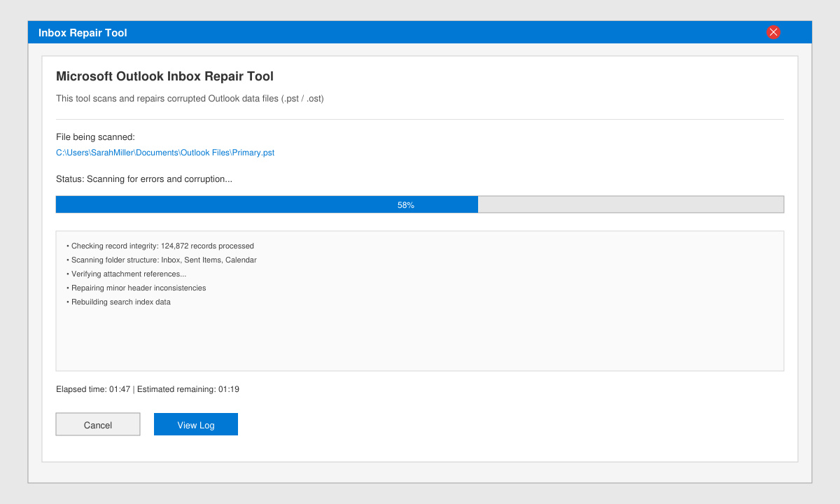Cancel the scan in progress
This screenshot has width=840, height=504.
[98, 424]
